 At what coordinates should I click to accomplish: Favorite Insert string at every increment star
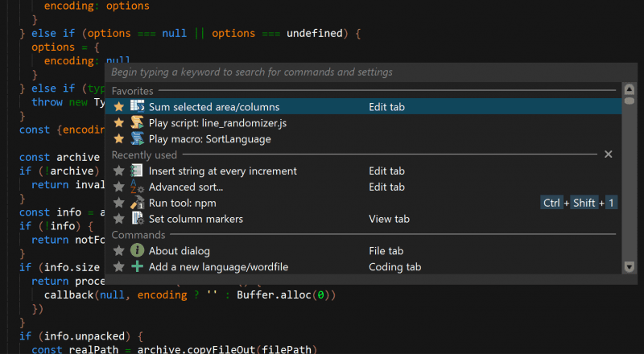(x=118, y=171)
